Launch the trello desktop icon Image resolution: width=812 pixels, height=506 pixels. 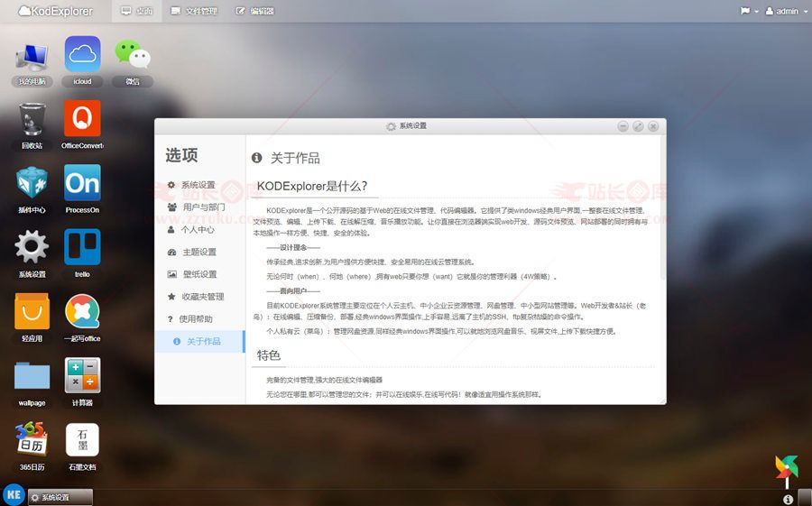(82, 254)
